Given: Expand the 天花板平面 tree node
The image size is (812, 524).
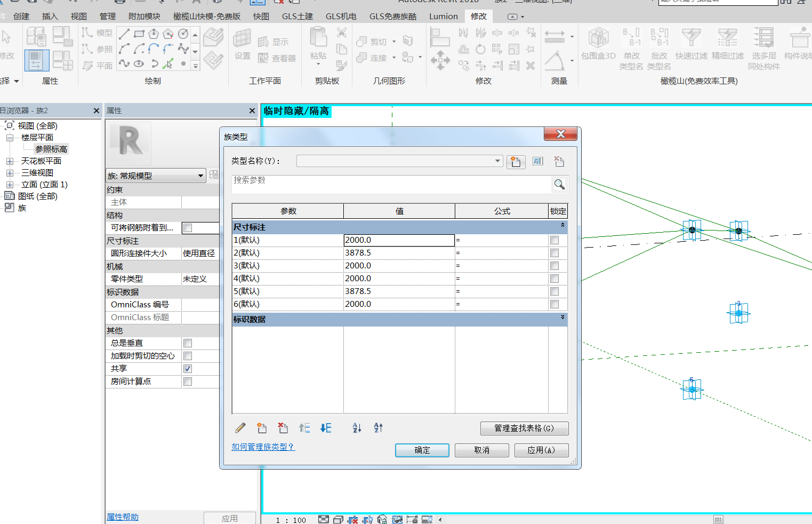Looking at the screenshot, I should pyautogui.click(x=10, y=161).
